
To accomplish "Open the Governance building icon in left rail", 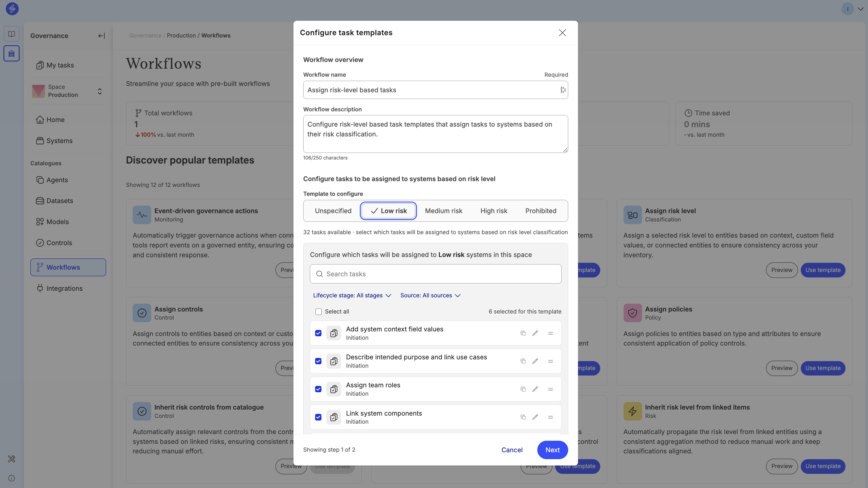I will click(x=12, y=54).
